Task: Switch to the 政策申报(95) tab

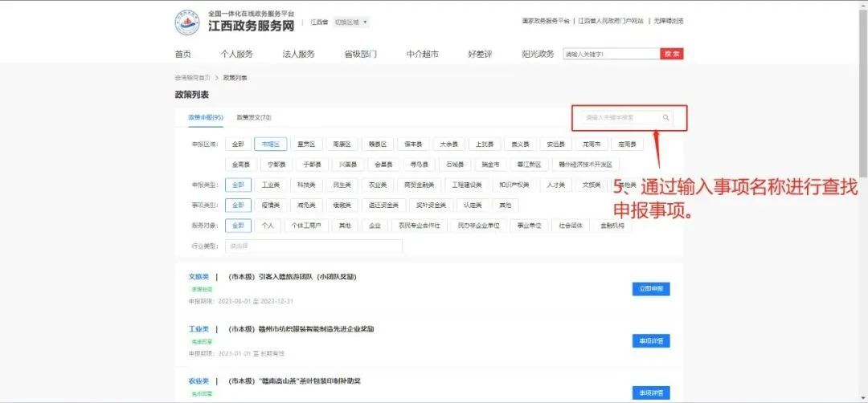Action: click(x=206, y=117)
